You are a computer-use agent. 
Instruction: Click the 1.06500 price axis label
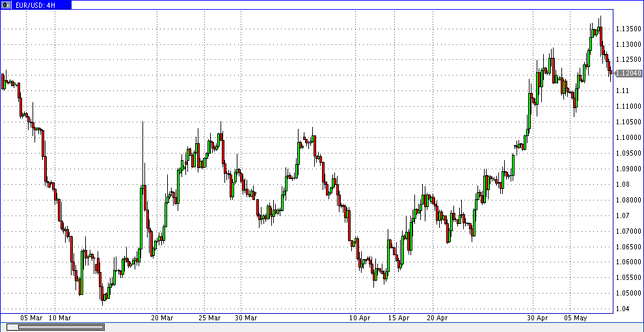628,247
